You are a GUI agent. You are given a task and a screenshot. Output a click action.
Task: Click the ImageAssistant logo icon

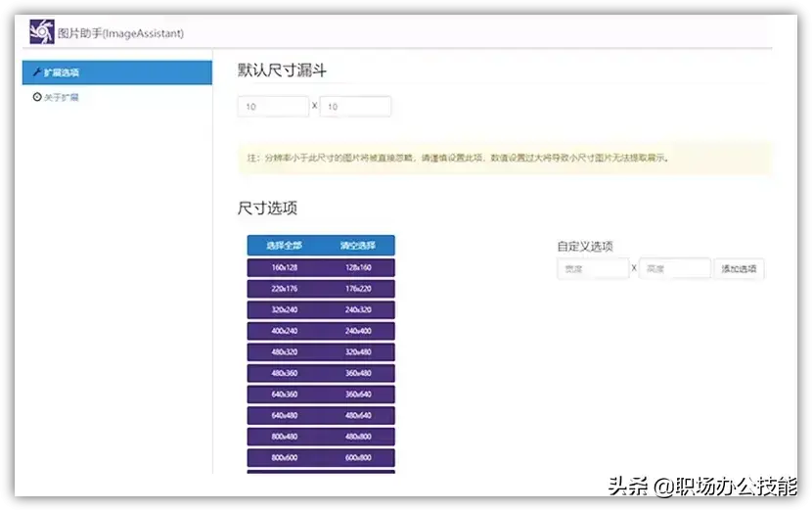click(41, 31)
